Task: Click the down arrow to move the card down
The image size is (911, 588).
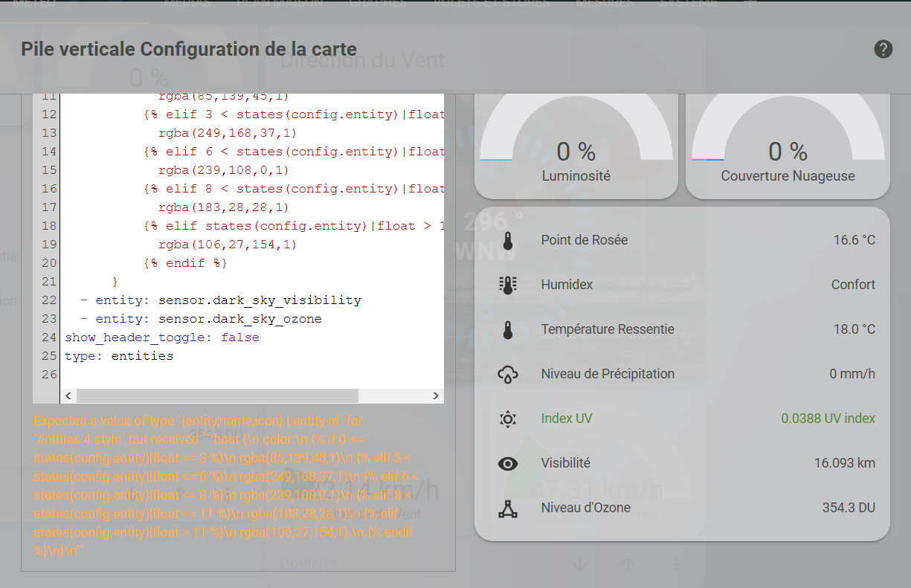Action: click(579, 563)
